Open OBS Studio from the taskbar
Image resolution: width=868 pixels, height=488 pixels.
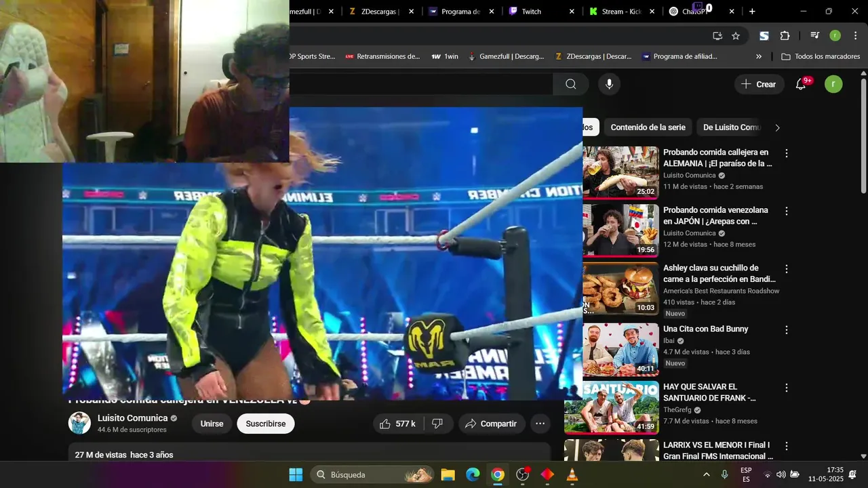523,474
